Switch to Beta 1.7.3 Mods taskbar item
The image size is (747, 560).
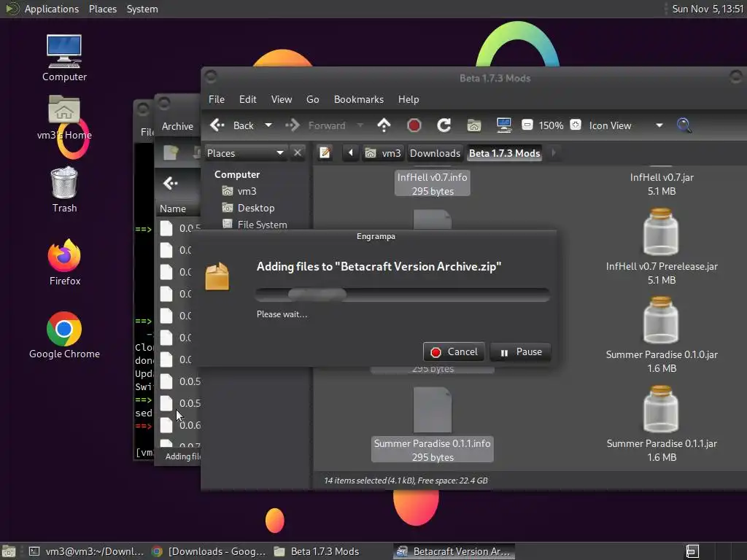[x=317, y=551]
